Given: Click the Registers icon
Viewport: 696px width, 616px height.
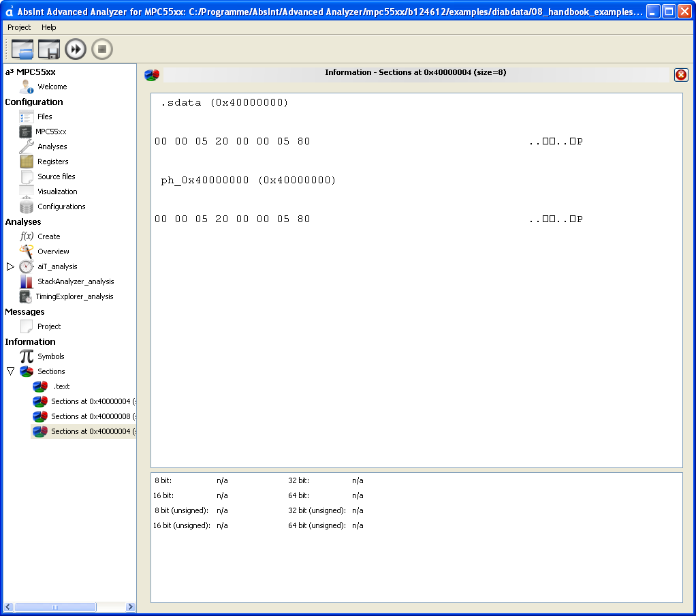Looking at the screenshot, I should click(27, 161).
